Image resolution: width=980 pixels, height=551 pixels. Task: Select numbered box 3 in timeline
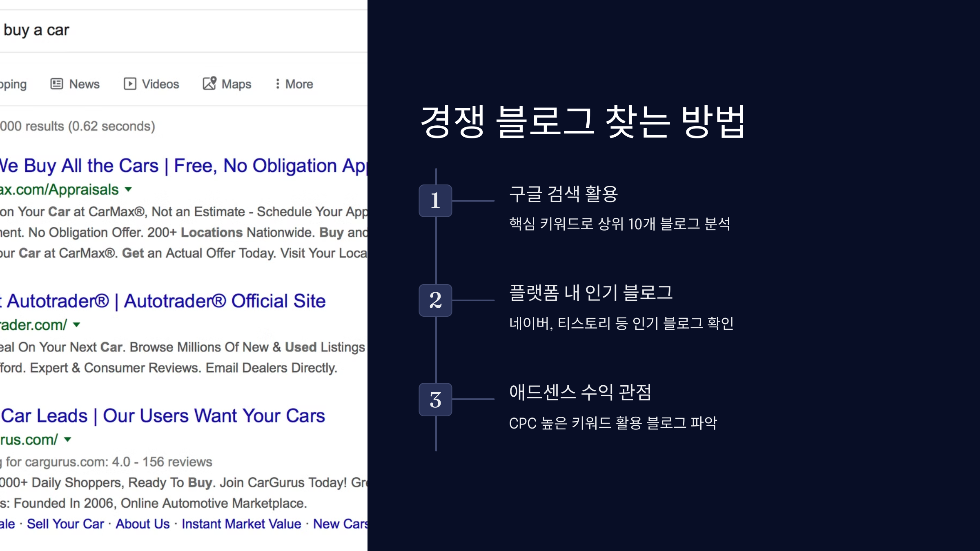pos(435,400)
